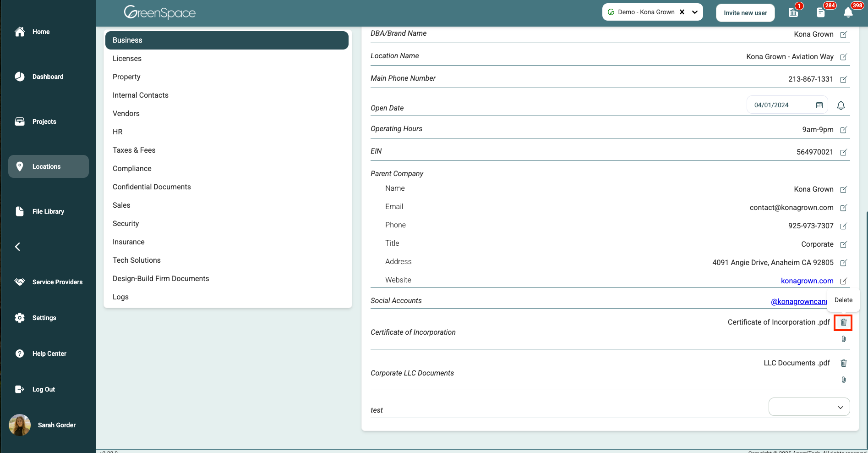Edit Parent Company Title
This screenshot has width=868, height=453.
[844, 244]
